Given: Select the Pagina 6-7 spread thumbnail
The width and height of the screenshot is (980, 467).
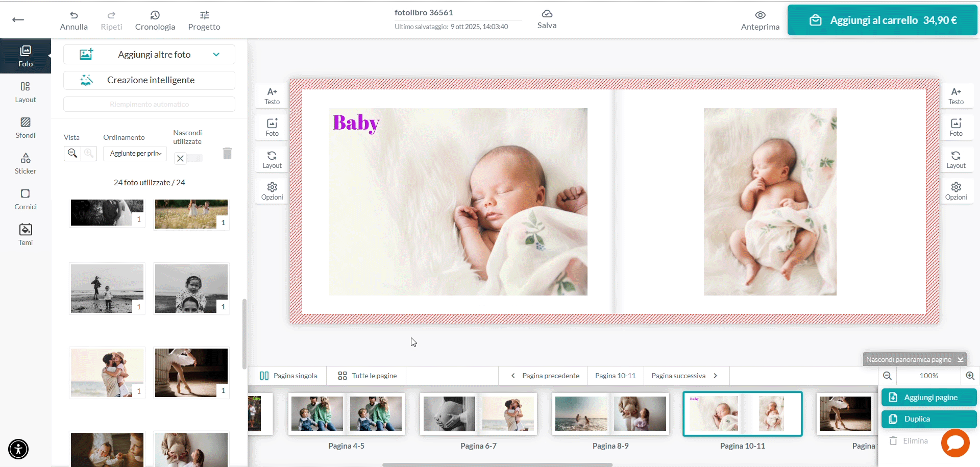Looking at the screenshot, I should pos(478,414).
